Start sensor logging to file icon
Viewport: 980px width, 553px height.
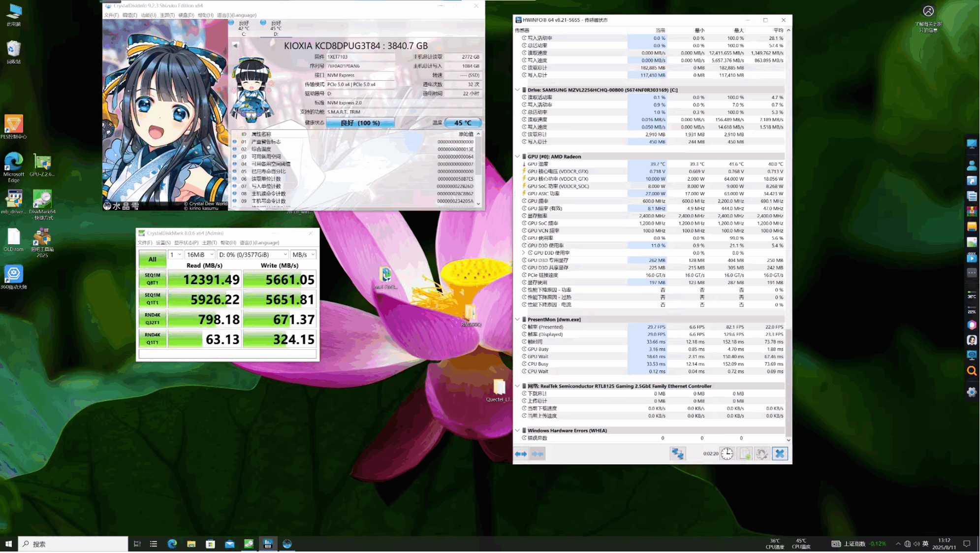(x=745, y=454)
